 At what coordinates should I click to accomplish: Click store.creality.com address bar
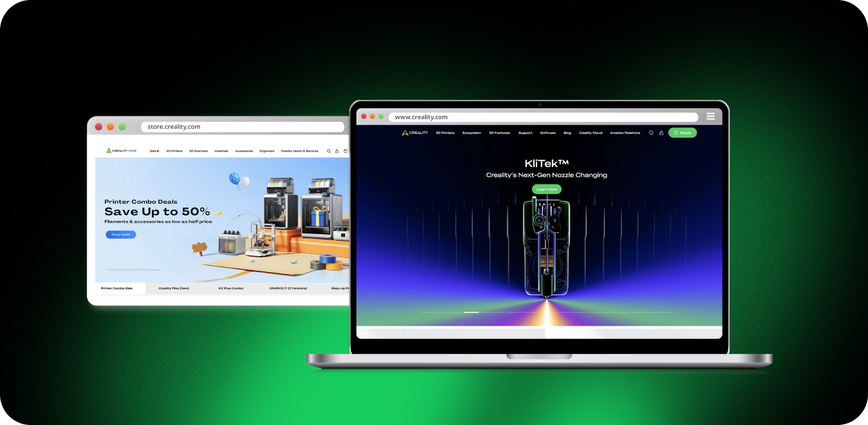[x=243, y=127]
